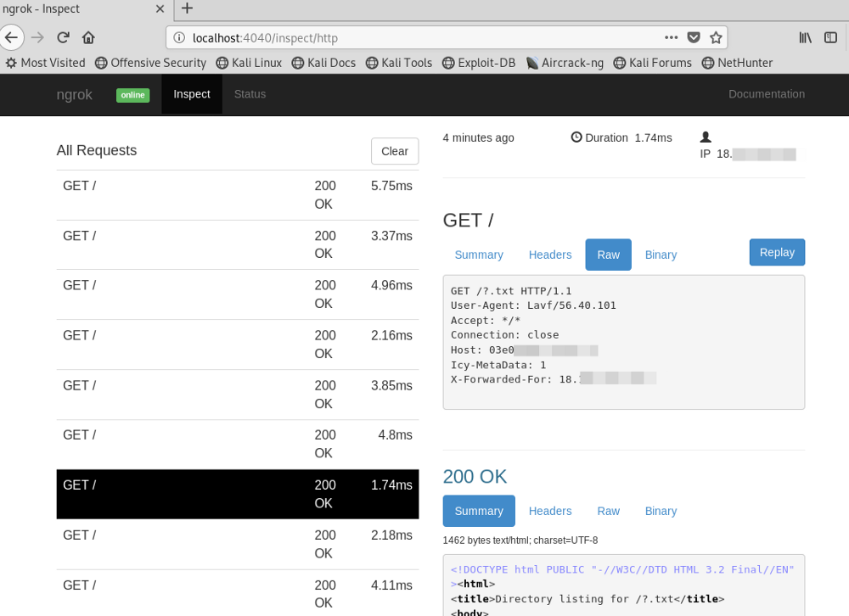This screenshot has height=616, width=849.
Task: Click the user icon above IP address
Action: 706,137
